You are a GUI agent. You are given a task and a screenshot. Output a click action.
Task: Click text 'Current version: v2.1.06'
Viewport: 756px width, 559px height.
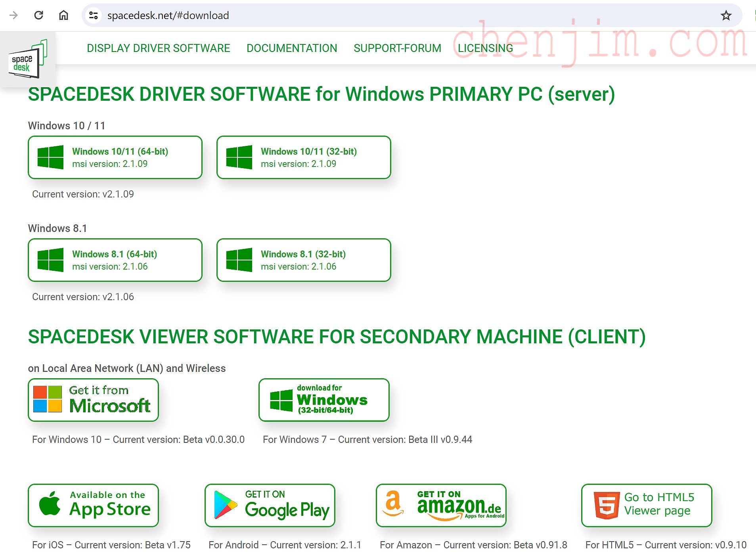83,297
